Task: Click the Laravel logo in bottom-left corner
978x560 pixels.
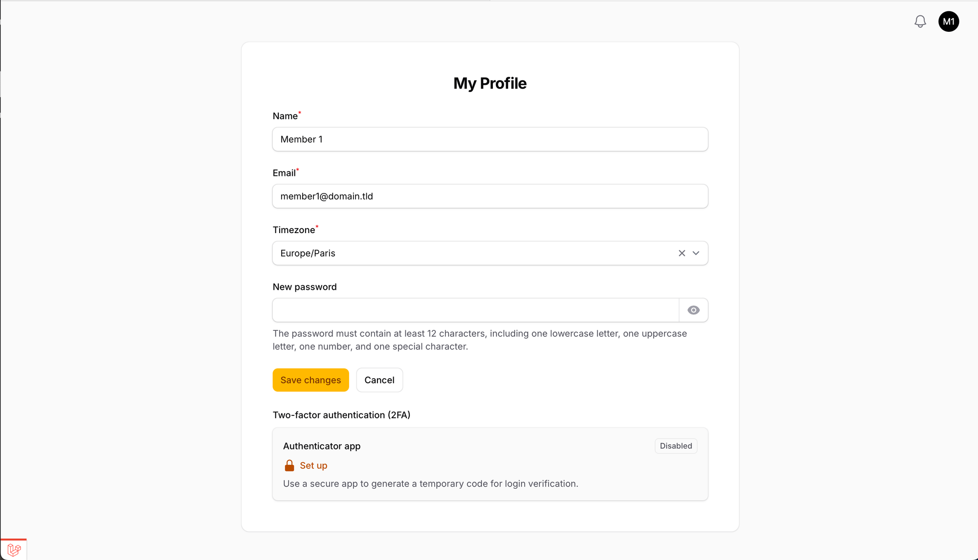Action: [x=15, y=550]
